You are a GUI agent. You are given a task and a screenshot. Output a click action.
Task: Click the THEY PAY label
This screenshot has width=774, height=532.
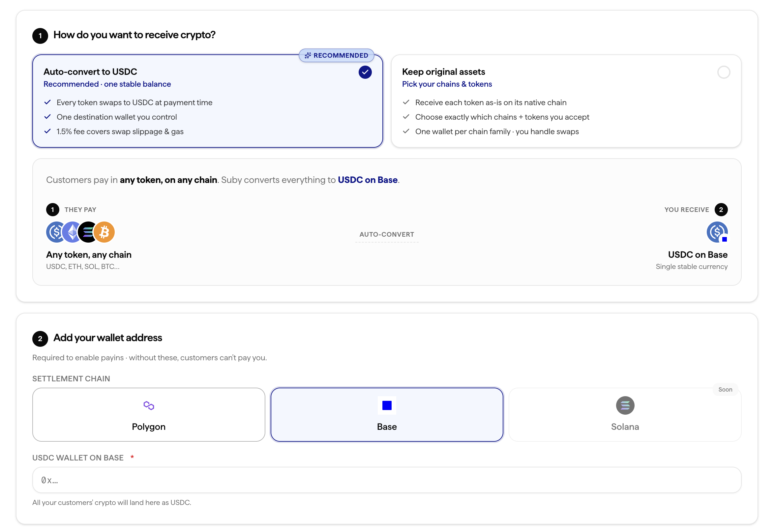pos(80,210)
